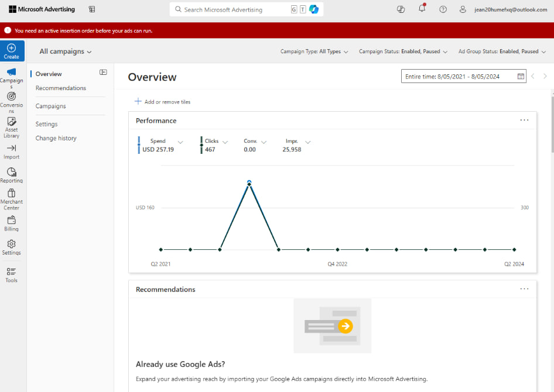This screenshot has height=392, width=554.
Task: Click the Google Ads import illustration
Action: coord(333,326)
